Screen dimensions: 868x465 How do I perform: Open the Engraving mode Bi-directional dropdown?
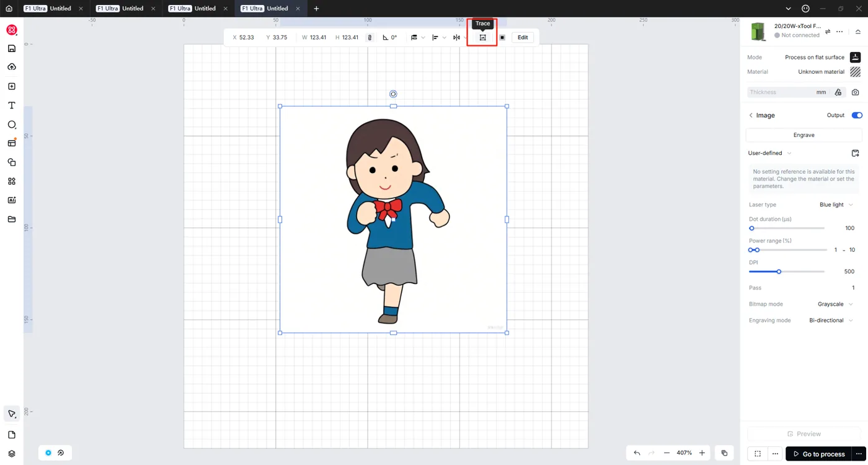pyautogui.click(x=831, y=321)
